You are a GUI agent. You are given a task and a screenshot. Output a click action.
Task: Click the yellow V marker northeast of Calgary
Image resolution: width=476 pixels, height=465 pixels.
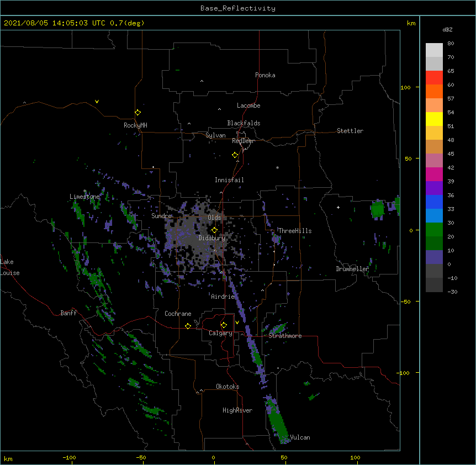pos(237,323)
